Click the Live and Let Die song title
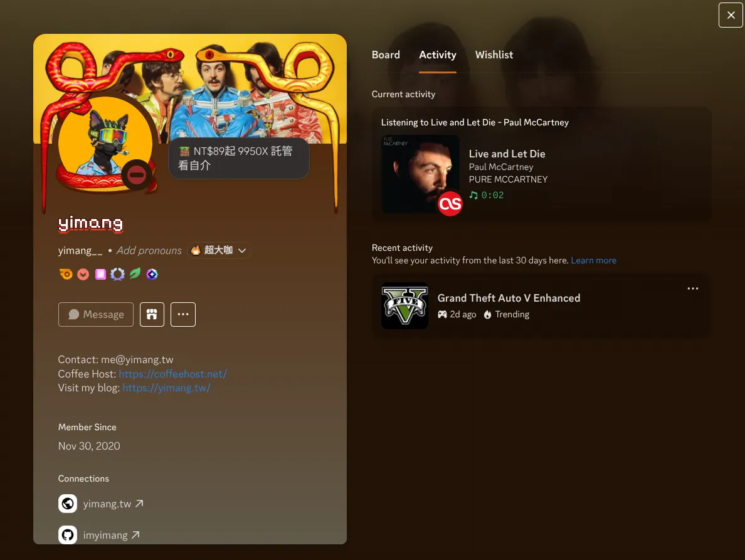Image resolution: width=745 pixels, height=560 pixels. pyautogui.click(x=507, y=154)
